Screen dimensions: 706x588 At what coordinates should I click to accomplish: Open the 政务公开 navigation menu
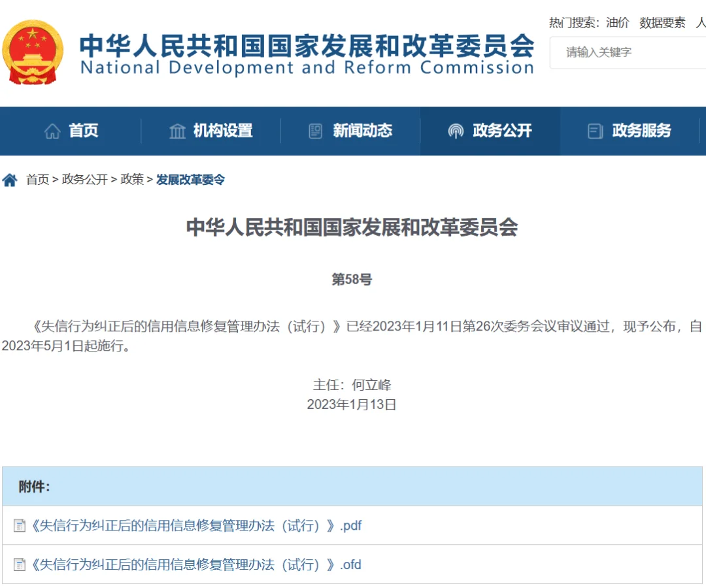click(490, 131)
